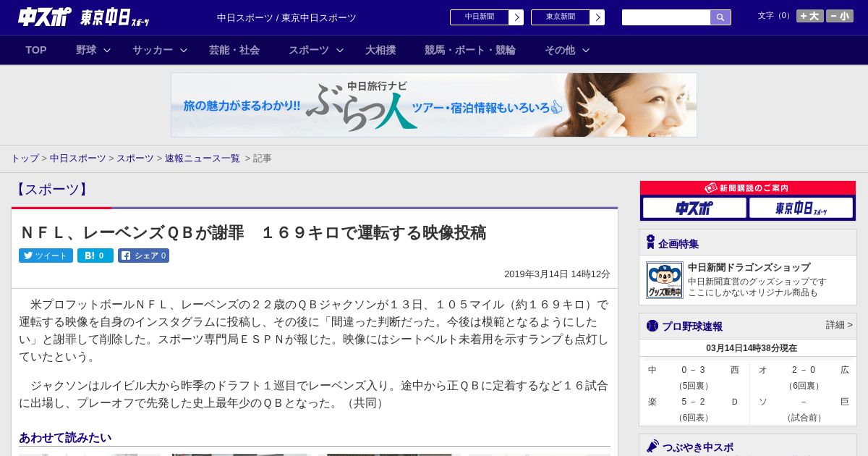Open the プロ野球速報 heading link

pos(692,326)
